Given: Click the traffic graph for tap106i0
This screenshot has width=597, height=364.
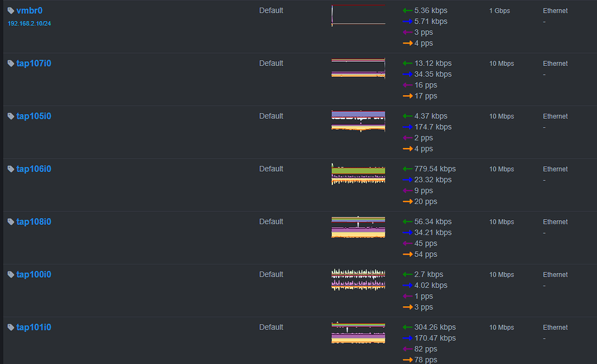Looking at the screenshot, I should pos(358,174).
